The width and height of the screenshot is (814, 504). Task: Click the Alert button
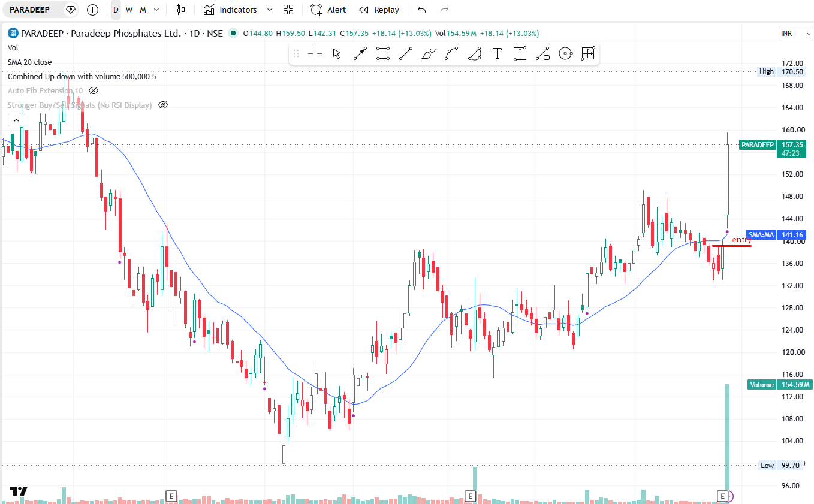[x=328, y=10]
